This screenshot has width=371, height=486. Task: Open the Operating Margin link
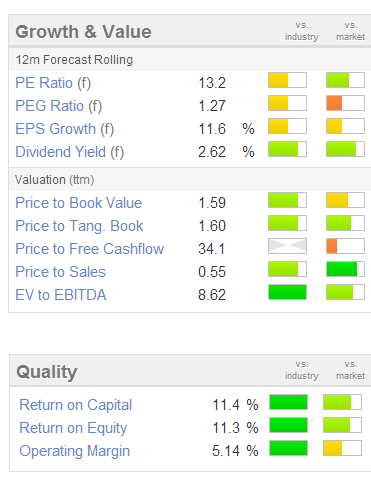75,451
